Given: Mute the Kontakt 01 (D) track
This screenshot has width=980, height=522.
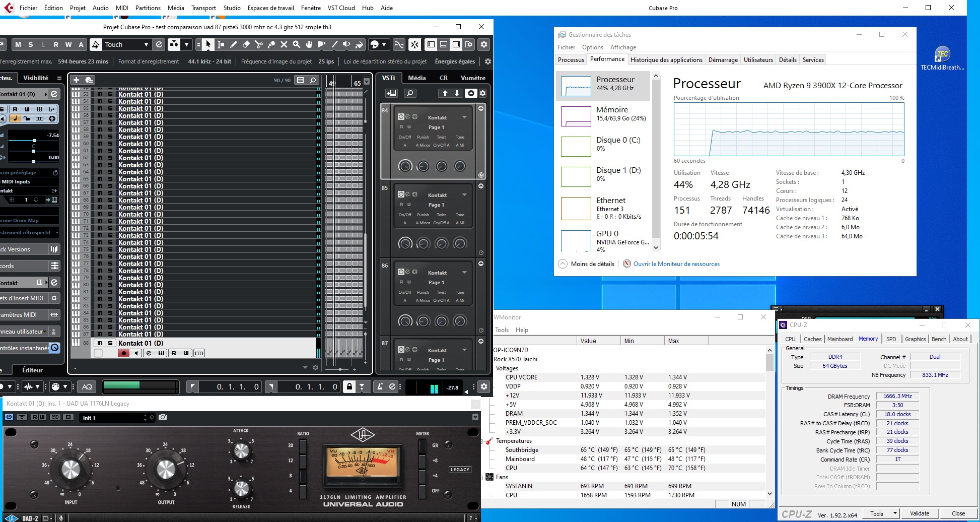Looking at the screenshot, I should coord(99,343).
